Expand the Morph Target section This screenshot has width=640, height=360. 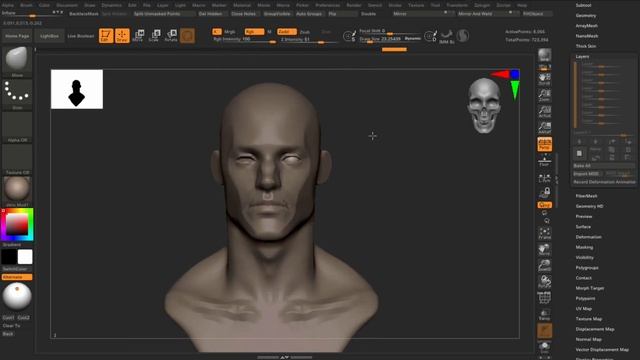(x=590, y=288)
